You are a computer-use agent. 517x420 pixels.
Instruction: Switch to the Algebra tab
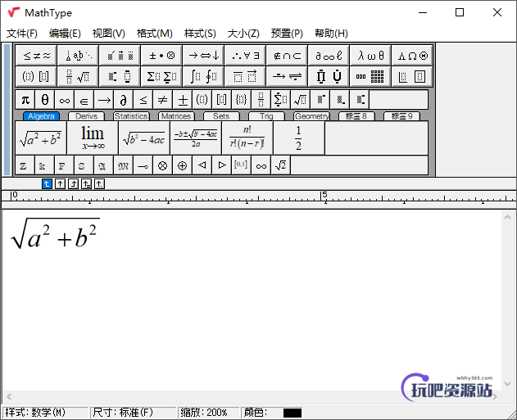(x=41, y=116)
